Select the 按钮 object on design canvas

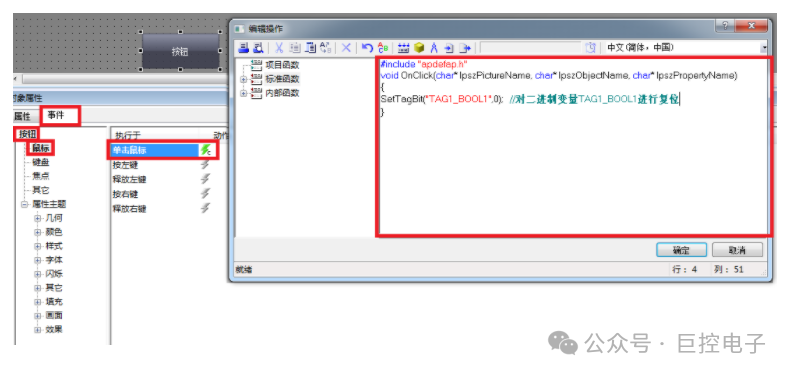(x=180, y=51)
